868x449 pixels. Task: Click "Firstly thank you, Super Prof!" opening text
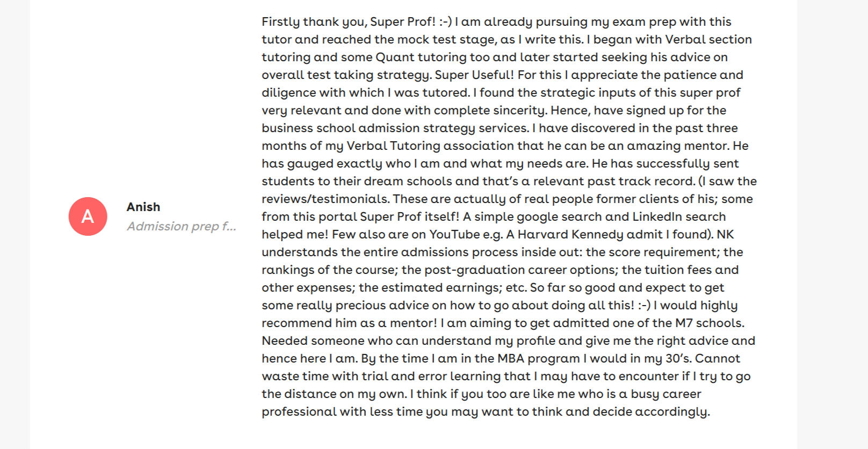coord(348,21)
